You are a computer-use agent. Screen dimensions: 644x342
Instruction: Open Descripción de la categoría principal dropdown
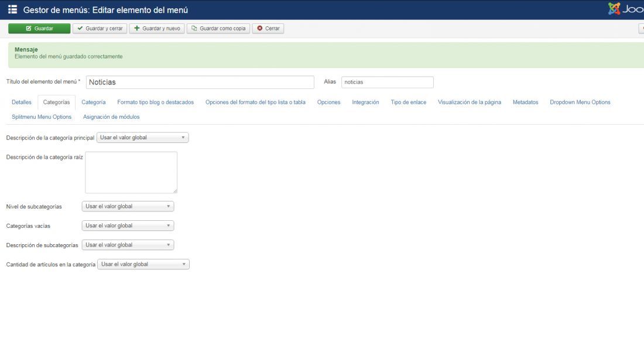[142, 138]
